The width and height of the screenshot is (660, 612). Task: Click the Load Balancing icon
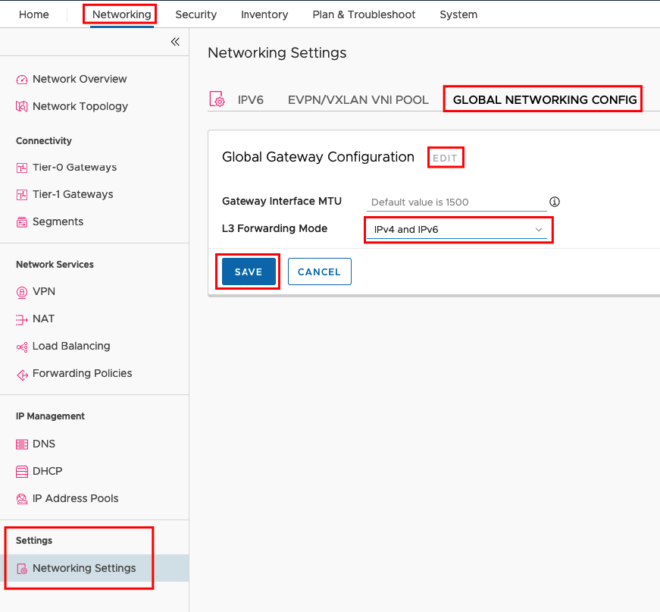(22, 346)
